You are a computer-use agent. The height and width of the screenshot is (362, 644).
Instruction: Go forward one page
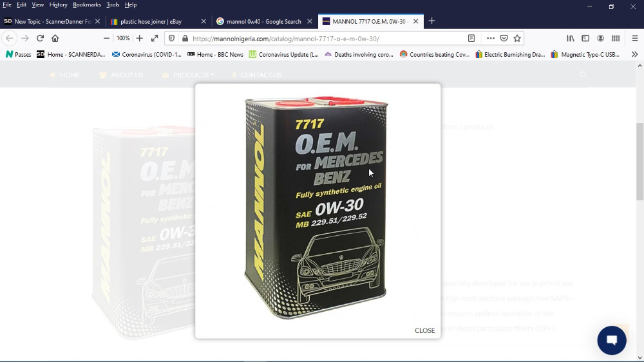click(25, 38)
